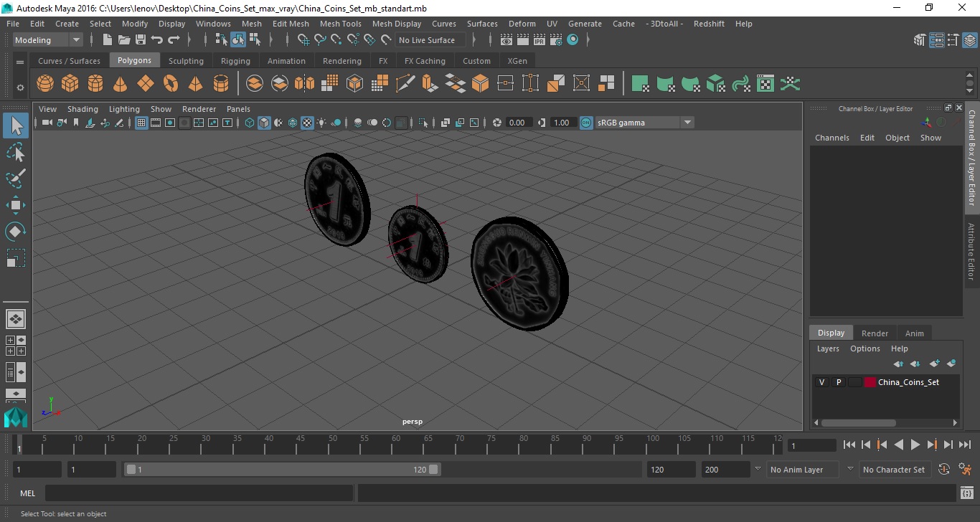Open the Modeling menu set dropdown
The width and height of the screenshot is (980, 522).
(x=47, y=40)
